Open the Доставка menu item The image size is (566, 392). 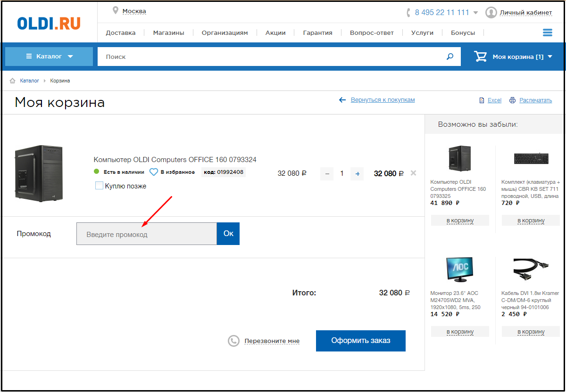(121, 33)
